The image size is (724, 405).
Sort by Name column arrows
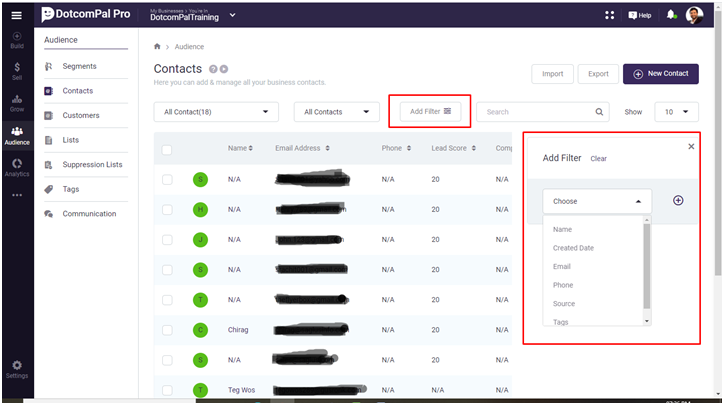251,148
